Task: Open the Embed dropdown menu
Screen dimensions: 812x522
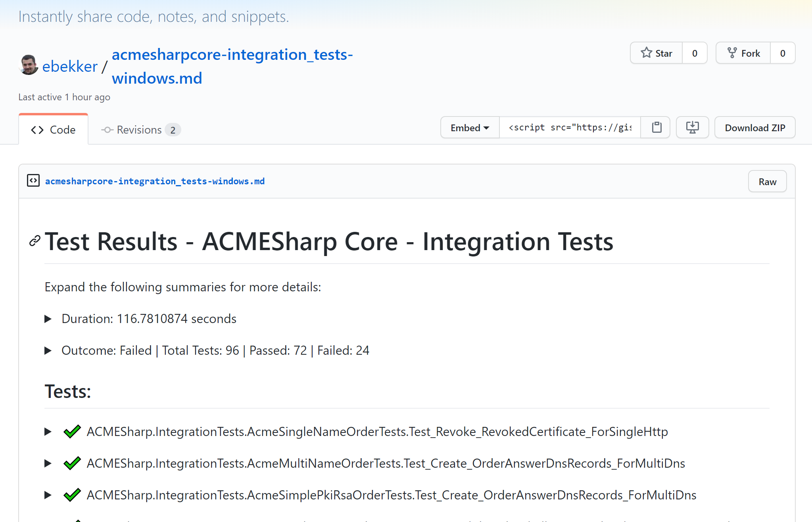Action: (x=470, y=128)
